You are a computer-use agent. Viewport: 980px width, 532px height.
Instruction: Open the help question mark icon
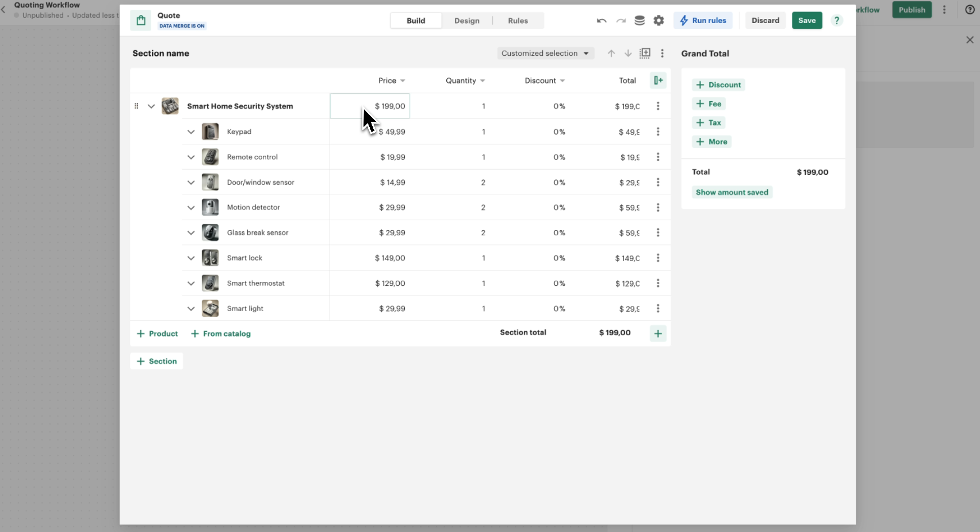tap(837, 20)
